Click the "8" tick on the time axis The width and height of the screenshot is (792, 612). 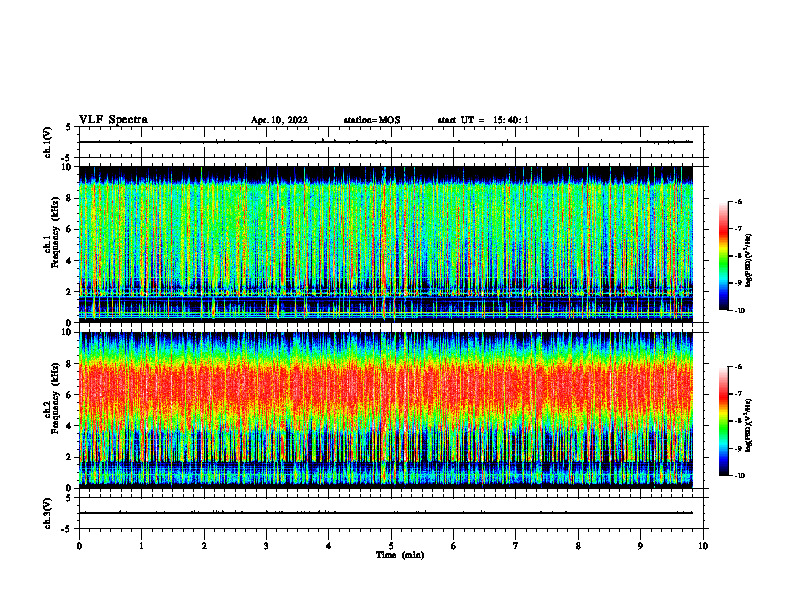tap(578, 546)
